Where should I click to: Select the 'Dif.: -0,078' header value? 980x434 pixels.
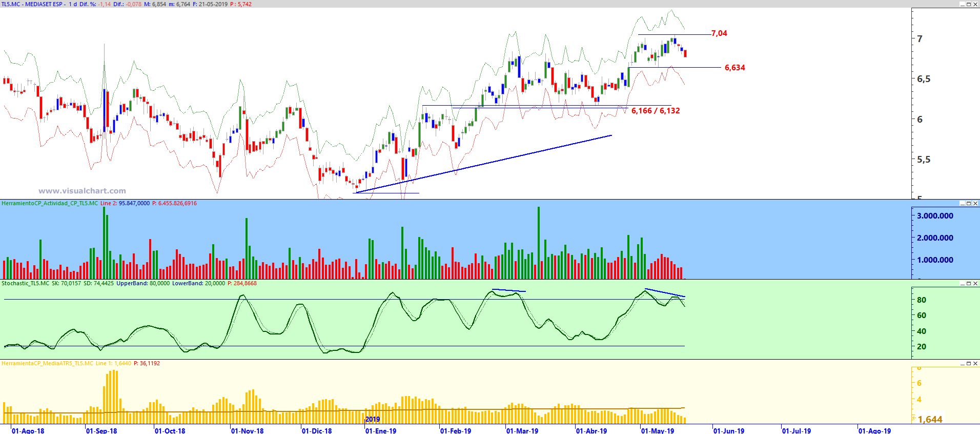127,4
